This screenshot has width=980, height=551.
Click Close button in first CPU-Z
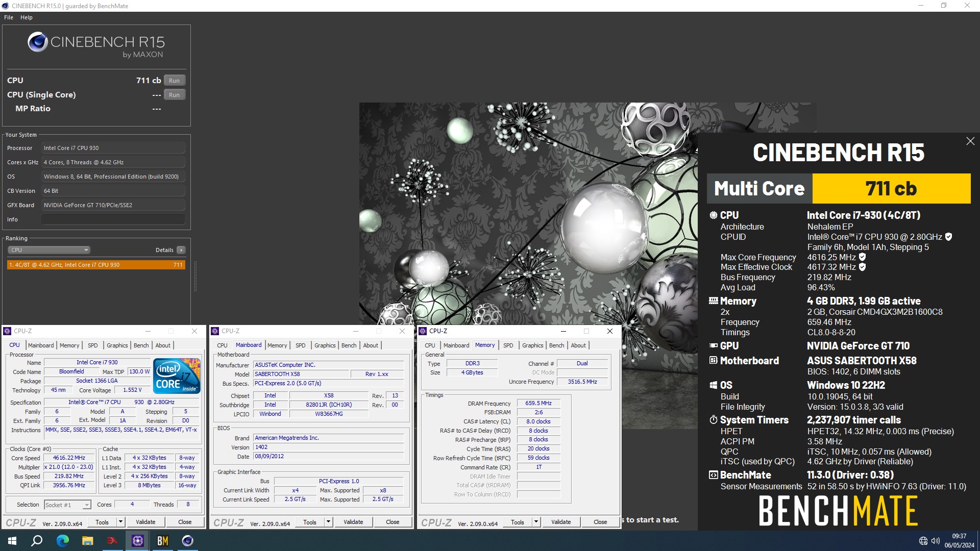coord(185,522)
